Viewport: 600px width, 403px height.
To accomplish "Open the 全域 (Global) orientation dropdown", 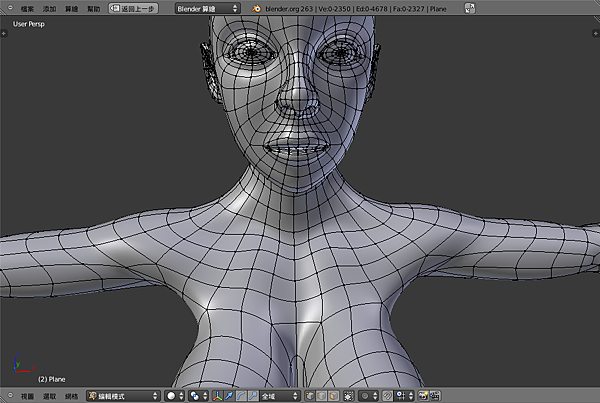I will [x=278, y=396].
